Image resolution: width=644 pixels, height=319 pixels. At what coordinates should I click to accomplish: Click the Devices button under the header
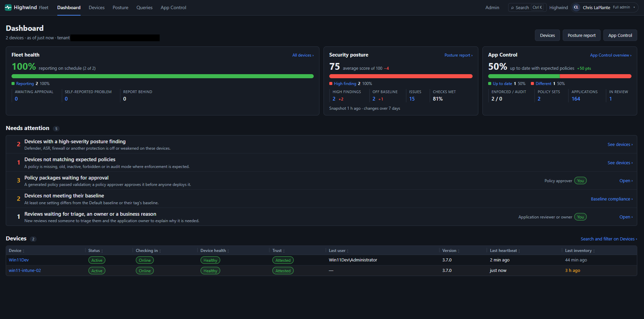tap(547, 35)
